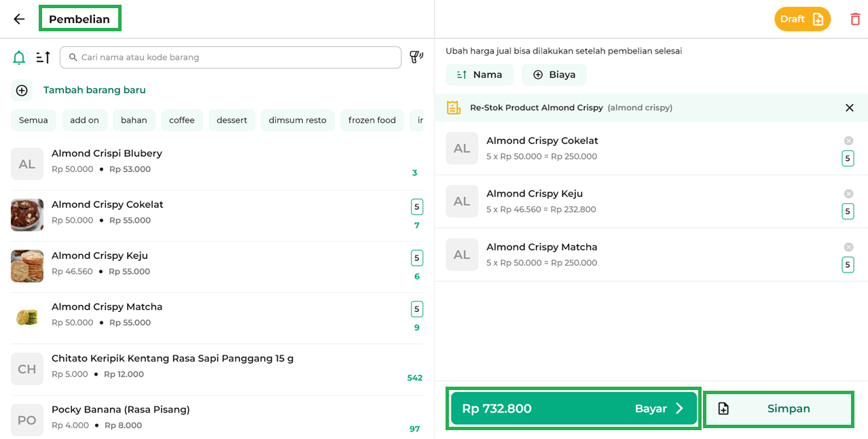Show all items with Semua chip
Image resolution: width=868 pixels, height=439 pixels.
33,120
